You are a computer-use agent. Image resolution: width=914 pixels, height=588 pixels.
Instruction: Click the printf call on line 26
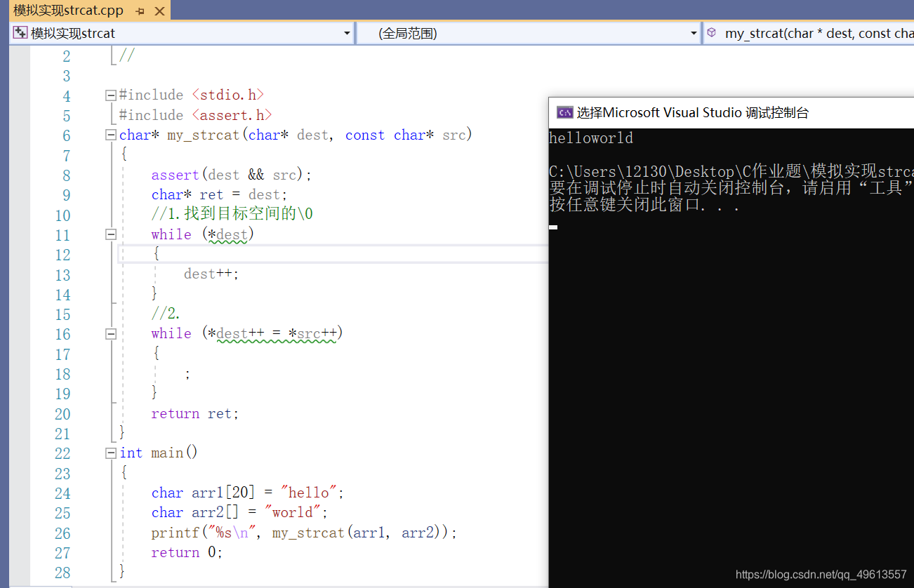coord(304,533)
